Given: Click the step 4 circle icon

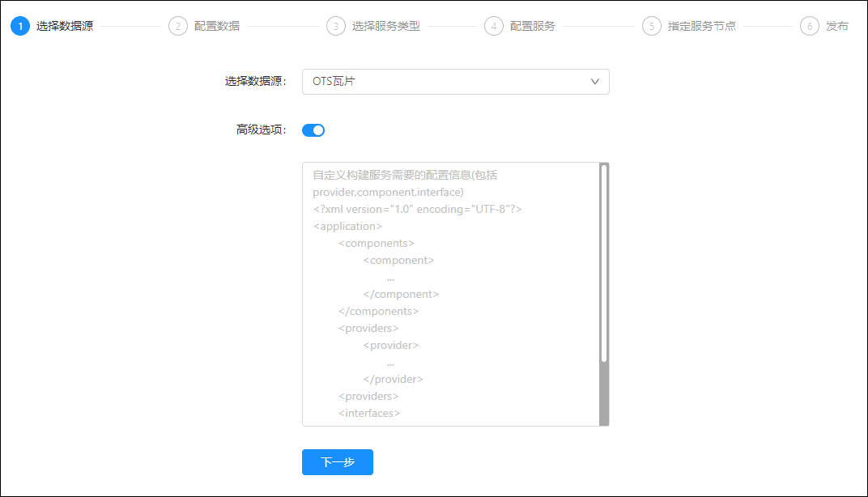Looking at the screenshot, I should [x=493, y=26].
